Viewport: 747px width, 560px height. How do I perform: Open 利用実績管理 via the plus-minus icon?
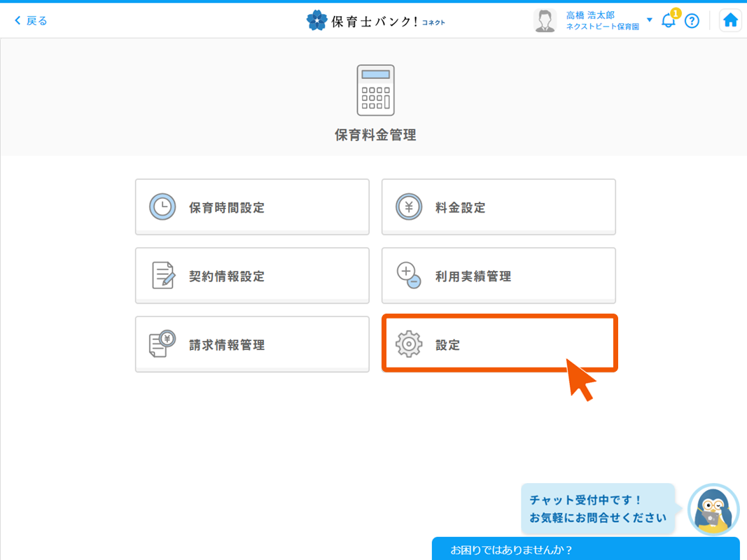(409, 275)
